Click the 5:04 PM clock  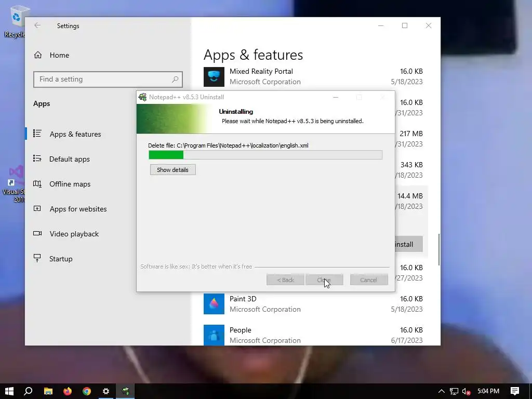(488, 391)
